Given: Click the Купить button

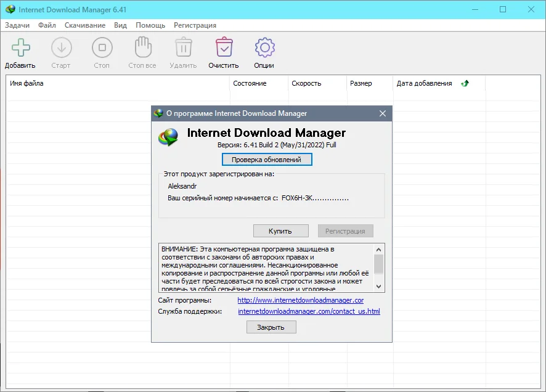Looking at the screenshot, I should (280, 231).
